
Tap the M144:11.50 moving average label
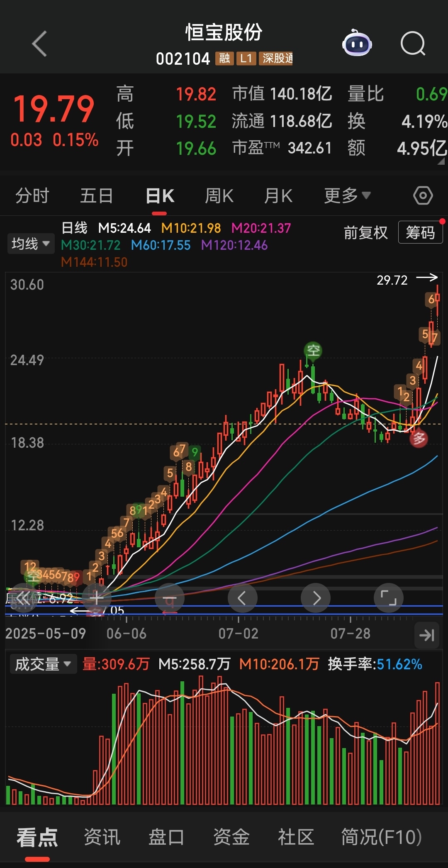click(94, 262)
